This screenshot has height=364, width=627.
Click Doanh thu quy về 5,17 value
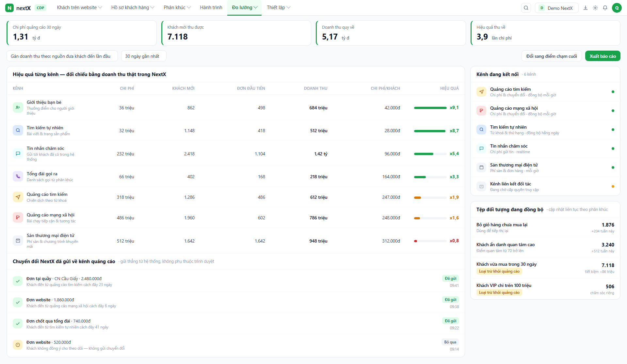pyautogui.click(x=330, y=37)
